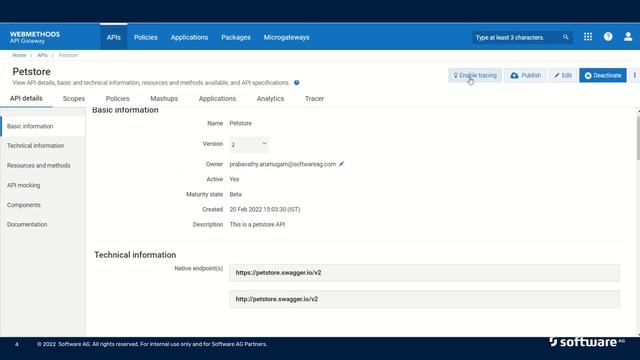This screenshot has height=360, width=640.
Task: Click description text 'This is a petstore API'
Action: click(x=257, y=224)
